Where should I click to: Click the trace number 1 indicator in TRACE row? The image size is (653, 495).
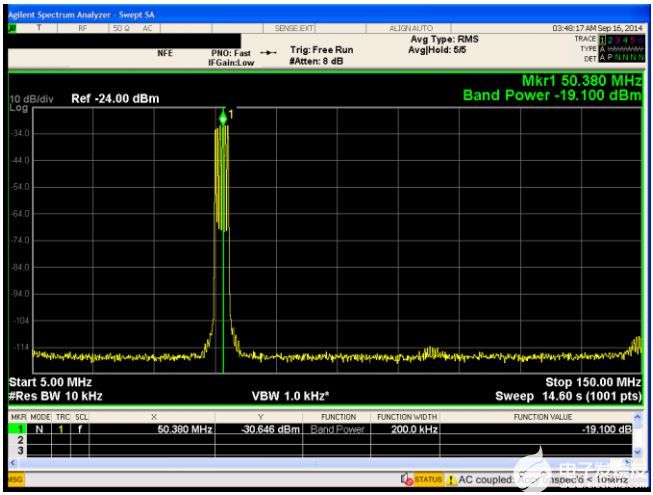tap(601, 38)
